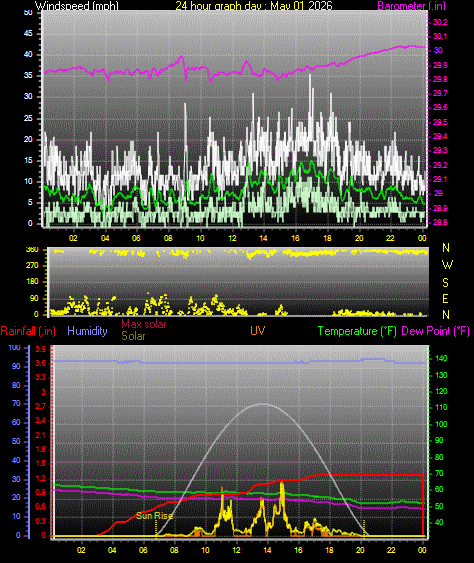The height and width of the screenshot is (563, 474).
Task: Click the Dew Point (°F) legend label
Action: [x=435, y=331]
